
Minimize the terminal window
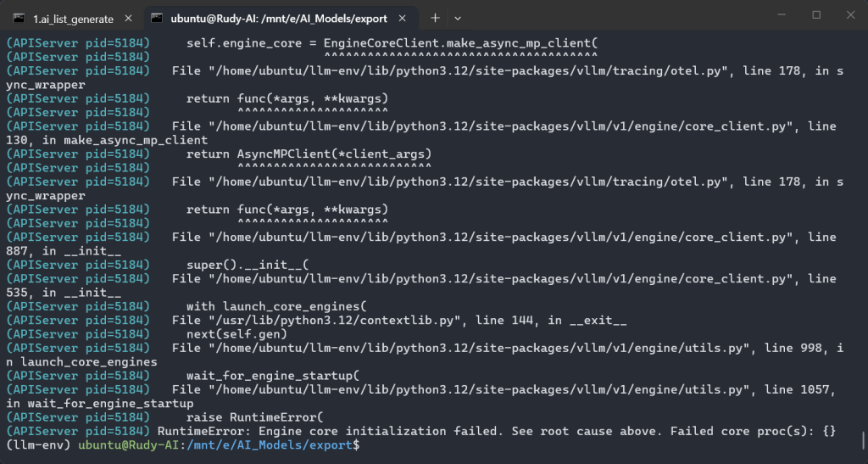pos(778,15)
